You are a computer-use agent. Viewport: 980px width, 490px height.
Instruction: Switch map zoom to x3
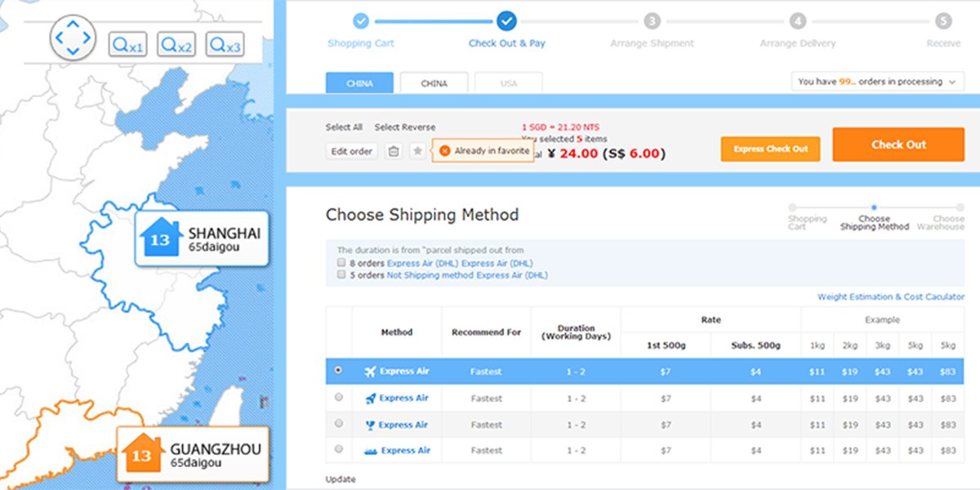click(x=225, y=45)
